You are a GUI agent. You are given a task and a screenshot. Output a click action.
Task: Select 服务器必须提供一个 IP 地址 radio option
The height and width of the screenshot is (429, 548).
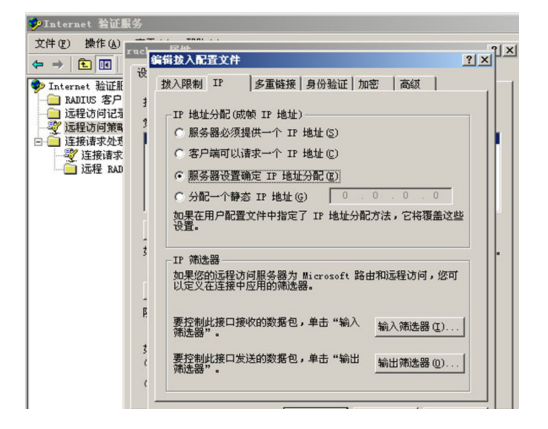(x=179, y=133)
